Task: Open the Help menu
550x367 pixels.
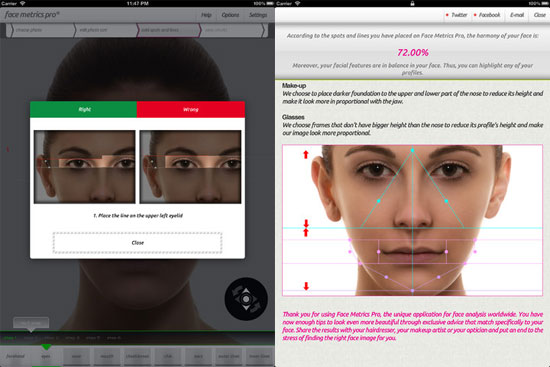Action: pos(206,15)
